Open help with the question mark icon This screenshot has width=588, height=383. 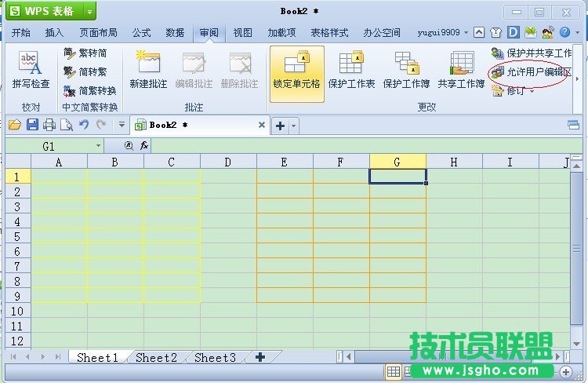(564, 32)
